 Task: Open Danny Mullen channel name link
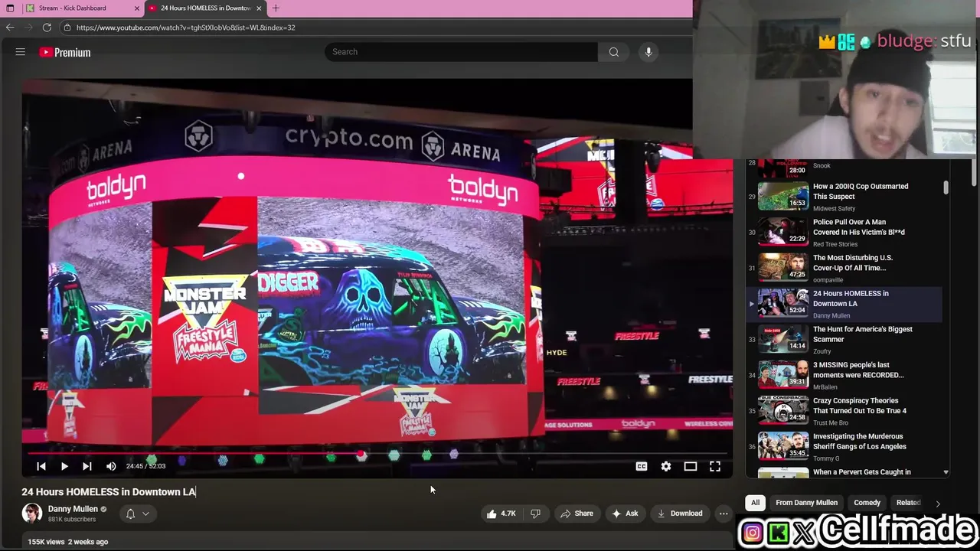[x=73, y=509]
